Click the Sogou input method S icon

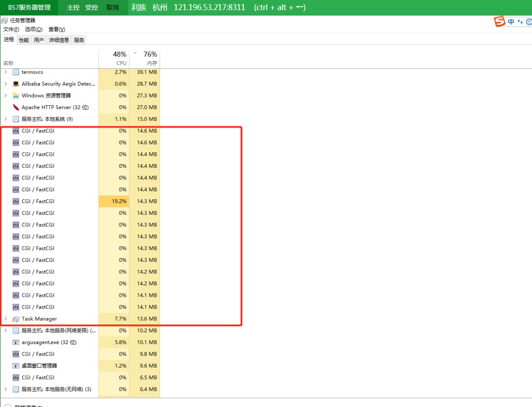(500, 21)
